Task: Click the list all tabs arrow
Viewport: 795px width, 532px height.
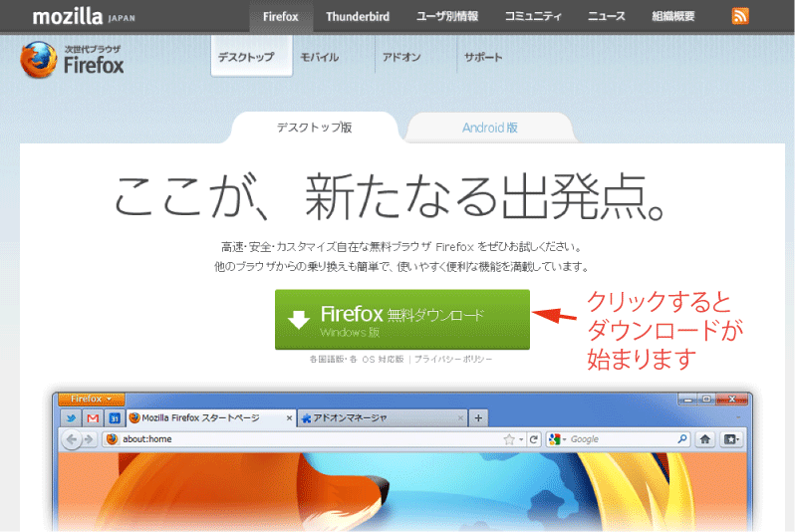Action: point(738,417)
